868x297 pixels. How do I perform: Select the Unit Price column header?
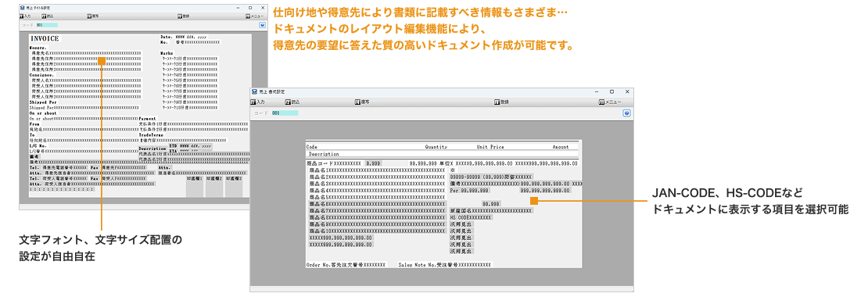click(490, 147)
